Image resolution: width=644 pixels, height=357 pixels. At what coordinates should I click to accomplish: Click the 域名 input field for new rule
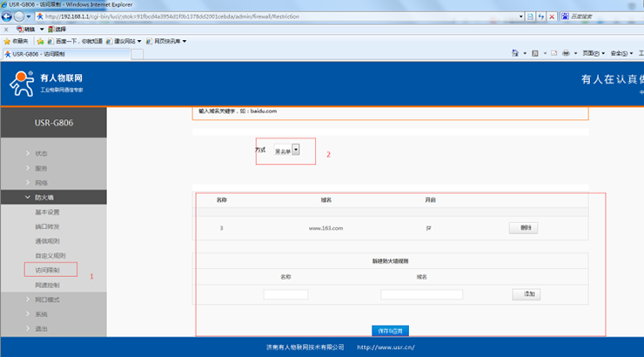pyautogui.click(x=421, y=294)
